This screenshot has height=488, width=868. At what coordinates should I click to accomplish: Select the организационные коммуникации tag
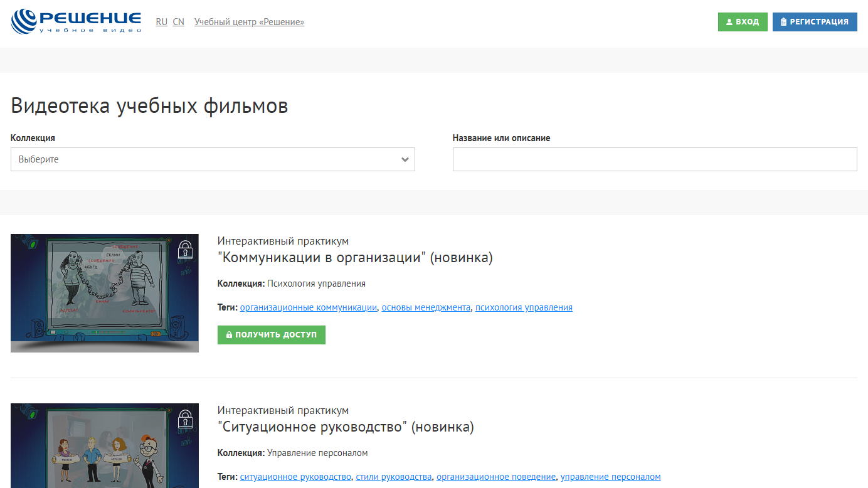[x=309, y=307]
